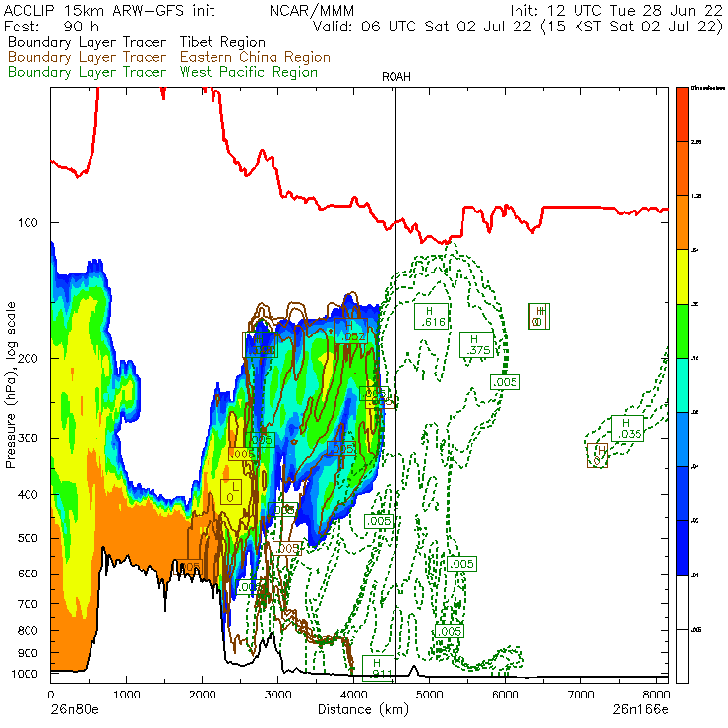Click the black 'Tibet Region' legend entry
This screenshot has width=728, height=728.
(x=222, y=42)
